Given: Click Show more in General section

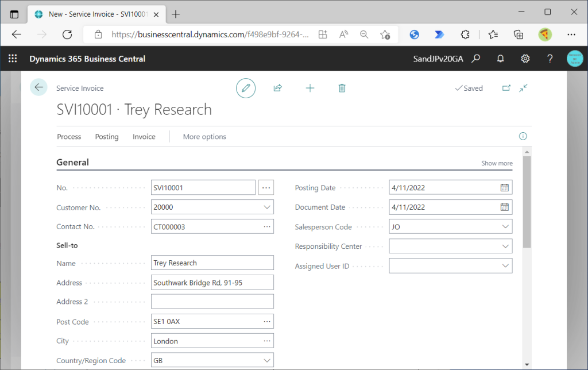Looking at the screenshot, I should pos(497,163).
